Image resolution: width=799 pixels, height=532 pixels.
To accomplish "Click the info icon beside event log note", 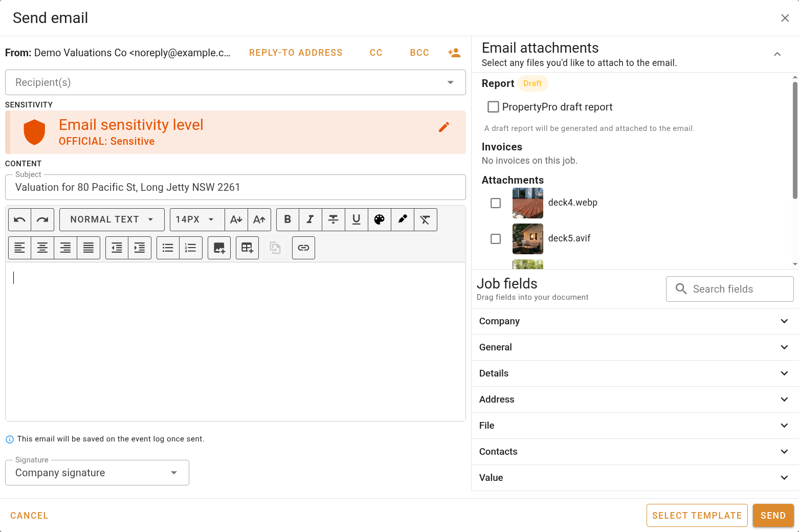I will pyautogui.click(x=10, y=439).
